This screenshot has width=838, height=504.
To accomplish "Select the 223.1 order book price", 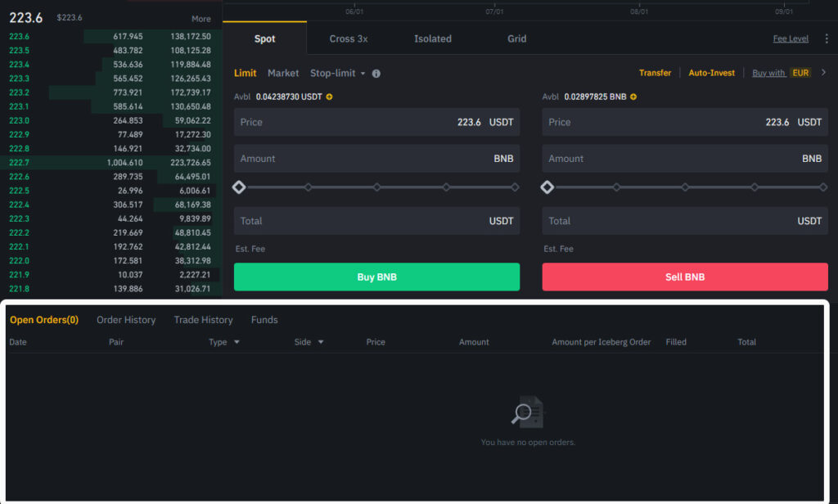I will tap(20, 106).
